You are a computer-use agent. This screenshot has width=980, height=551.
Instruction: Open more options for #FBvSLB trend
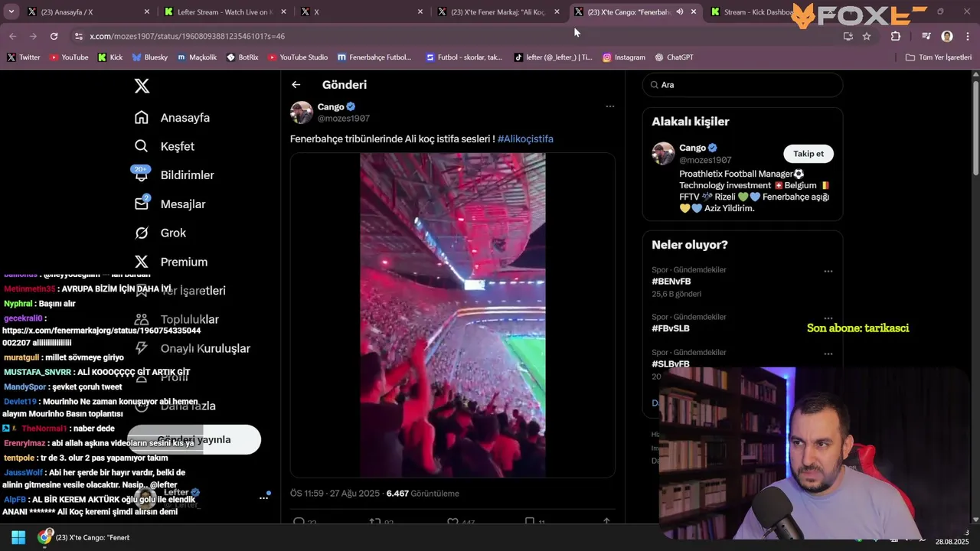(828, 318)
